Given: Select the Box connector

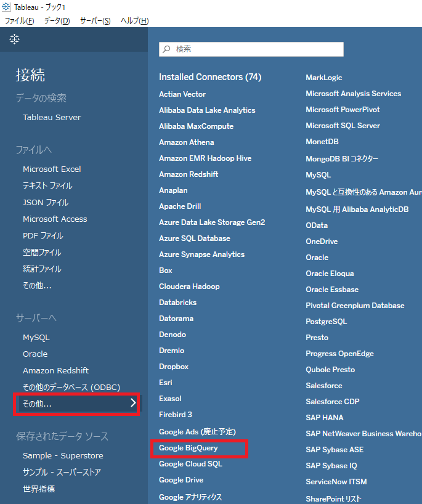Looking at the screenshot, I should pyautogui.click(x=166, y=270).
